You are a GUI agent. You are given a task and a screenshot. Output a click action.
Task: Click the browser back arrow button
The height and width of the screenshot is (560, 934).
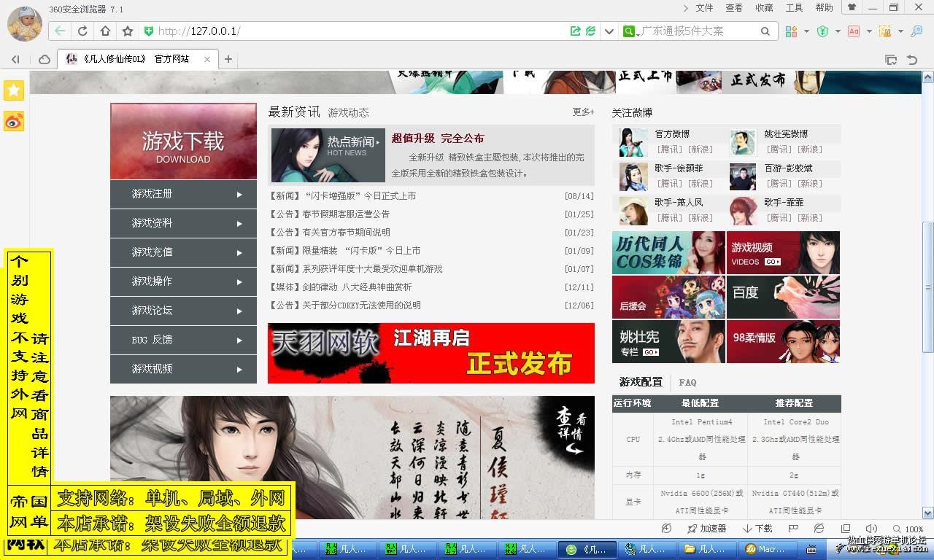coord(60,31)
